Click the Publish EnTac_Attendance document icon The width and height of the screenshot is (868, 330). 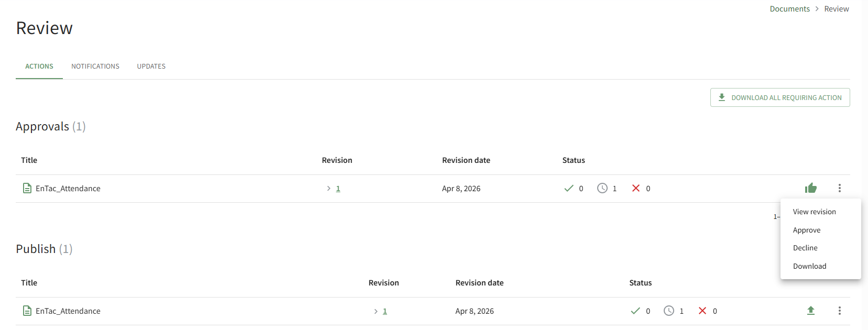tap(27, 311)
